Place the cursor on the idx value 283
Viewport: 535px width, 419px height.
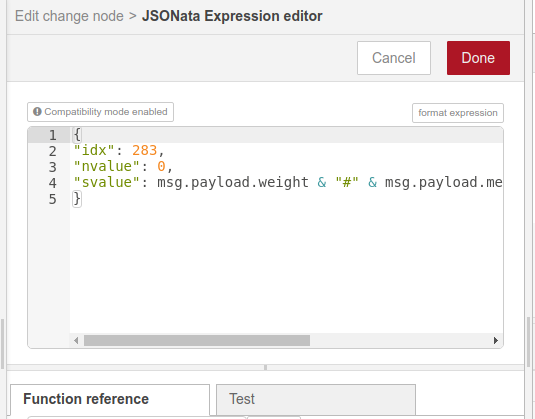click(145, 150)
